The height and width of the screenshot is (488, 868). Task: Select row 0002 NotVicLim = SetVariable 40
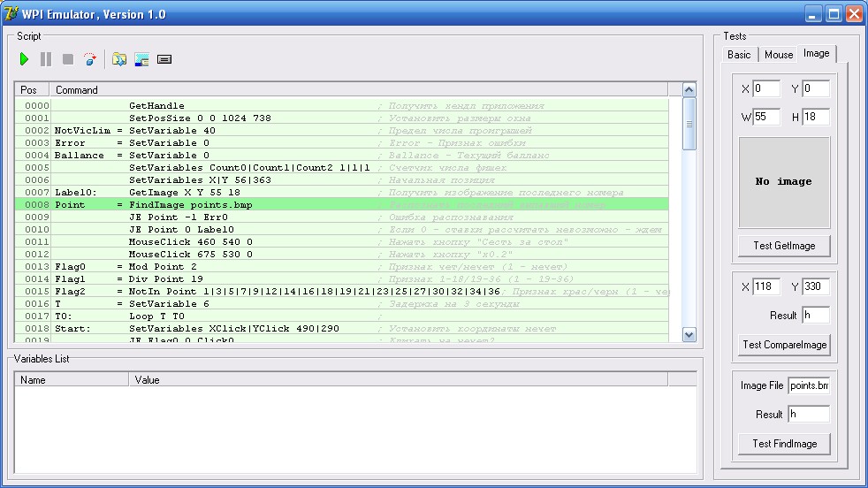click(341, 131)
